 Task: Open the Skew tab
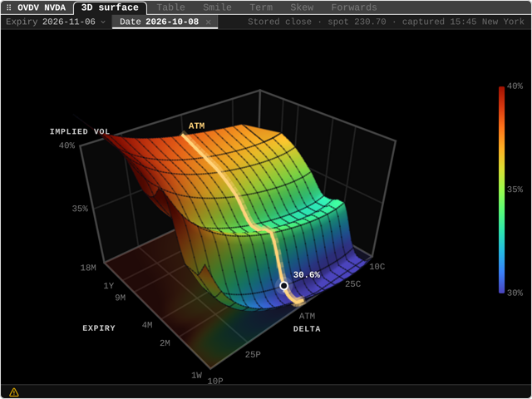(x=302, y=7)
